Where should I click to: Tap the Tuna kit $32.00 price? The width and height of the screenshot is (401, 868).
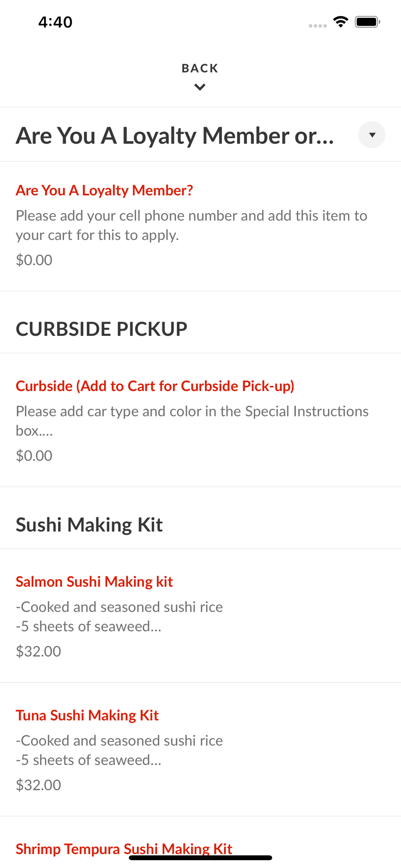point(38,785)
